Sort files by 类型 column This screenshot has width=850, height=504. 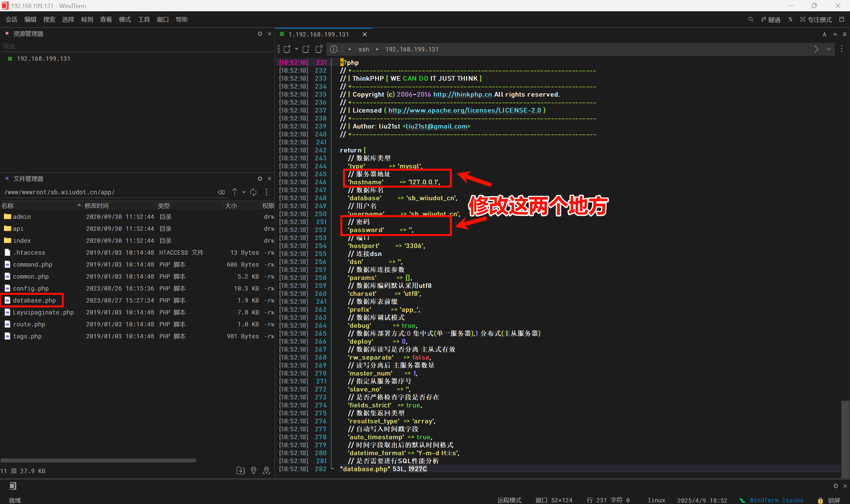click(190, 206)
